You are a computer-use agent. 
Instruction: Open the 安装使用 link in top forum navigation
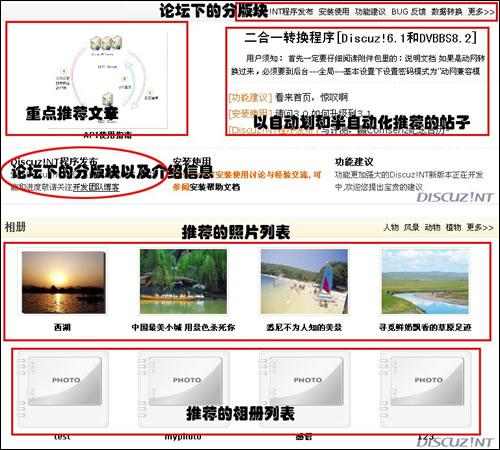click(x=334, y=12)
